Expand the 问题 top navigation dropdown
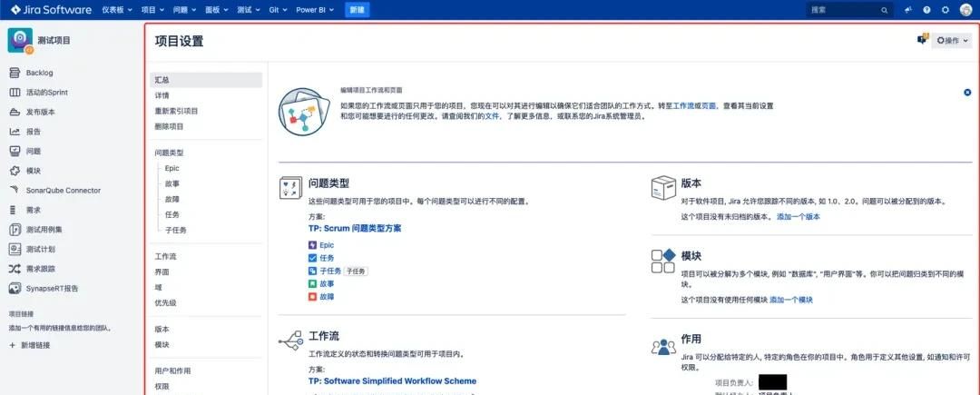The width and height of the screenshot is (980, 395). 185,10
